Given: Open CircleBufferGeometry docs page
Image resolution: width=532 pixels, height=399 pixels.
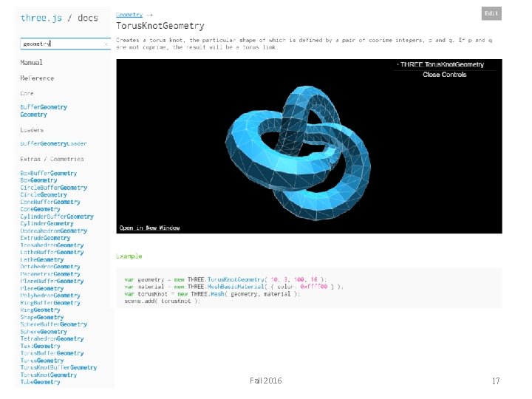Looking at the screenshot, I should coord(54,188).
